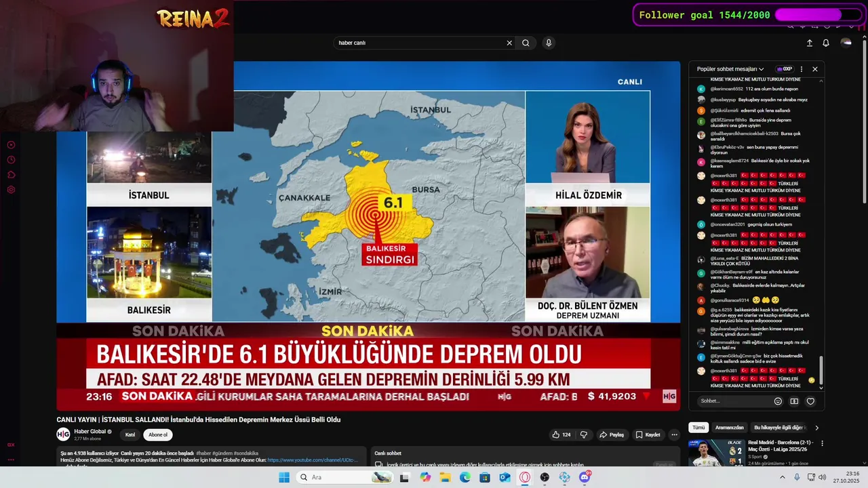The width and height of the screenshot is (868, 488).
Task: Click the #haber hashtag in description
Action: point(204,453)
